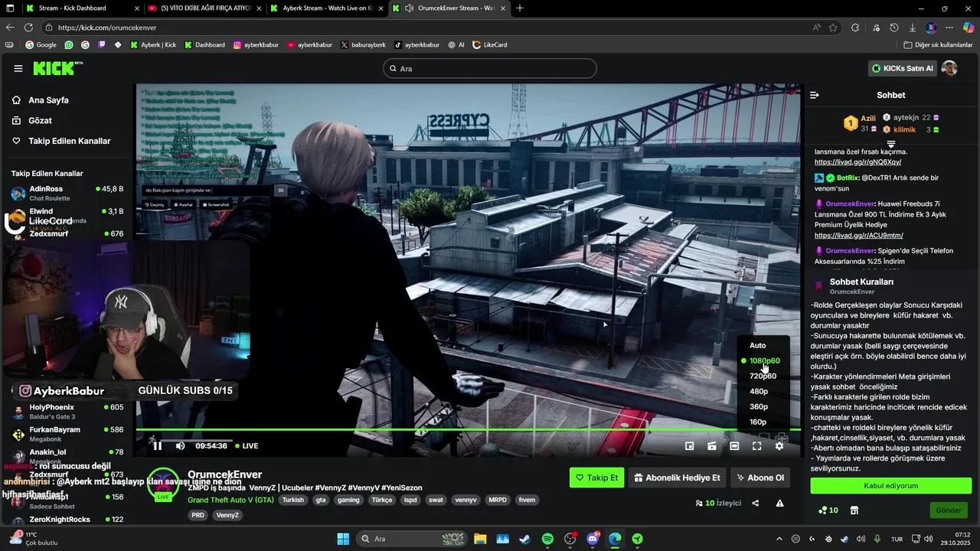Image resolution: width=980 pixels, height=551 pixels.
Task: Enable picture-in-picture mini player
Action: click(689, 445)
